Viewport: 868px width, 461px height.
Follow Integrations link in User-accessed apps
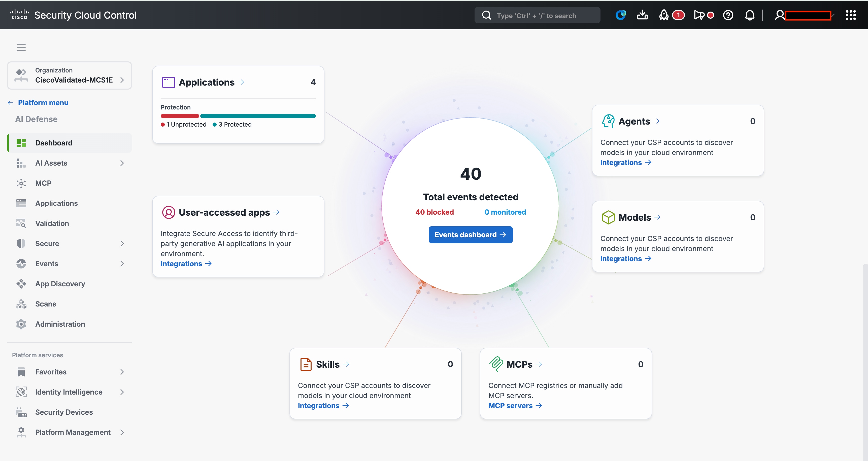(x=186, y=264)
